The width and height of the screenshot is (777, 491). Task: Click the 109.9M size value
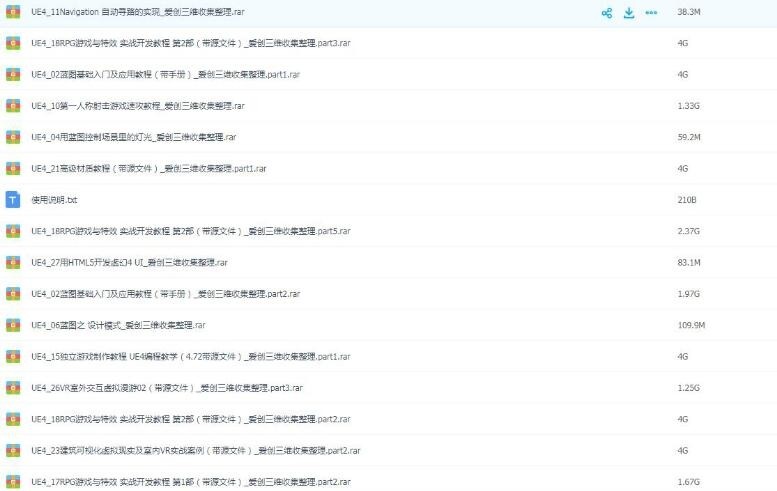pos(691,325)
